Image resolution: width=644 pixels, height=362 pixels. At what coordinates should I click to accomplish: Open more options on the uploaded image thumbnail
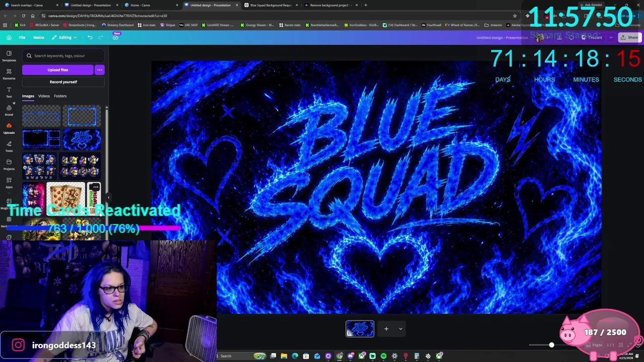coord(95,187)
